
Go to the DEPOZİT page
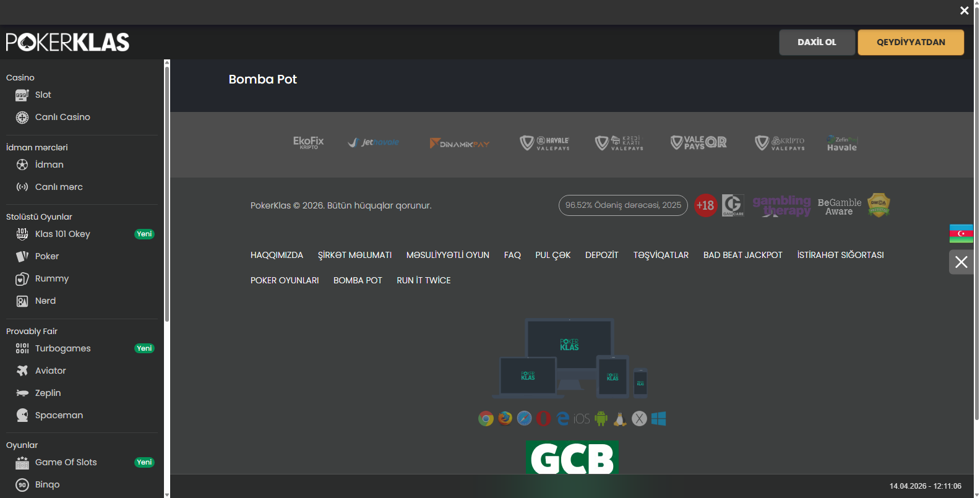(x=602, y=255)
